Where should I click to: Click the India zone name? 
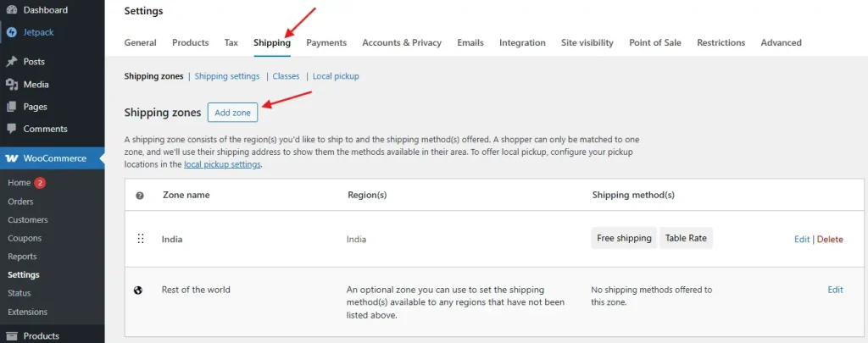172,240
